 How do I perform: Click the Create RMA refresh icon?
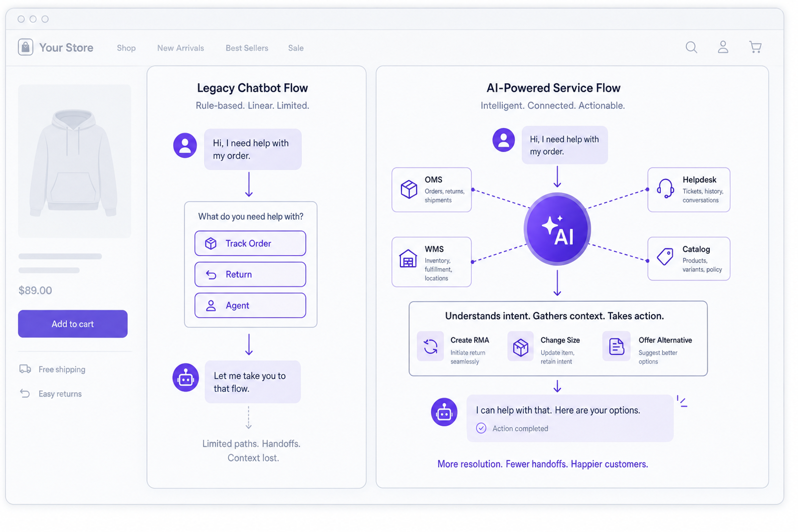430,346
